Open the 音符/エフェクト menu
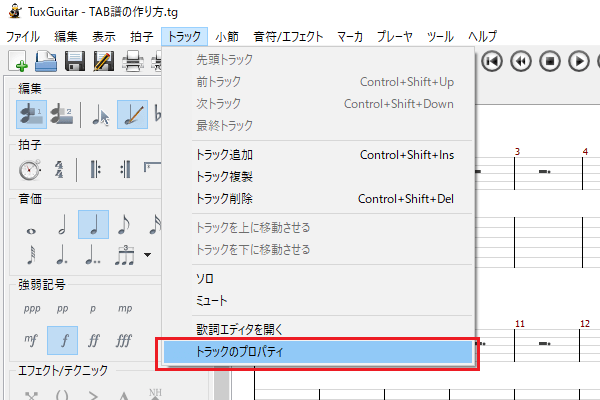 [x=289, y=37]
